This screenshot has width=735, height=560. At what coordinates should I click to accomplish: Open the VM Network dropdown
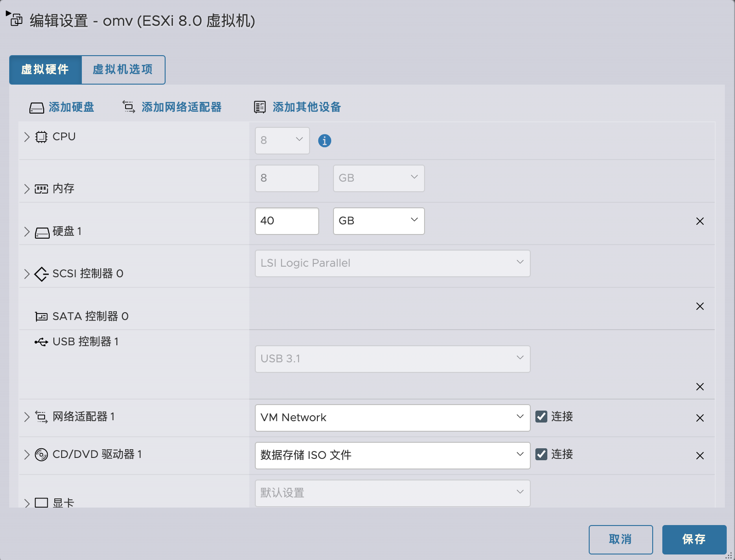click(392, 417)
